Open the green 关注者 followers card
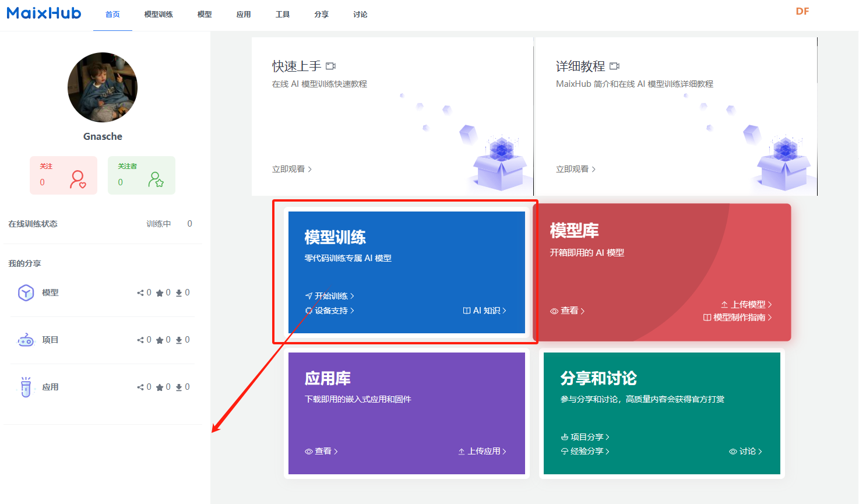Screen dimensions: 859x504 pyautogui.click(x=142, y=175)
